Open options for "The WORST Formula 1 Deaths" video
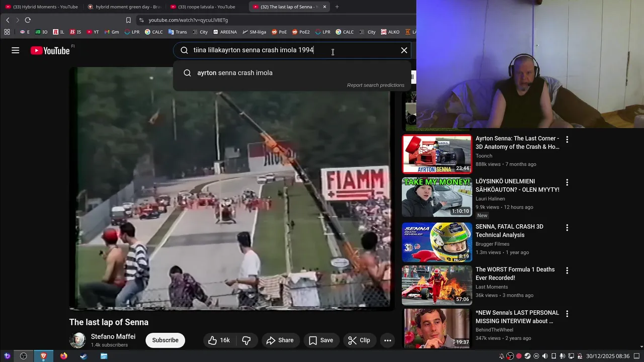Viewport: 644px width, 362px height. tap(567, 270)
